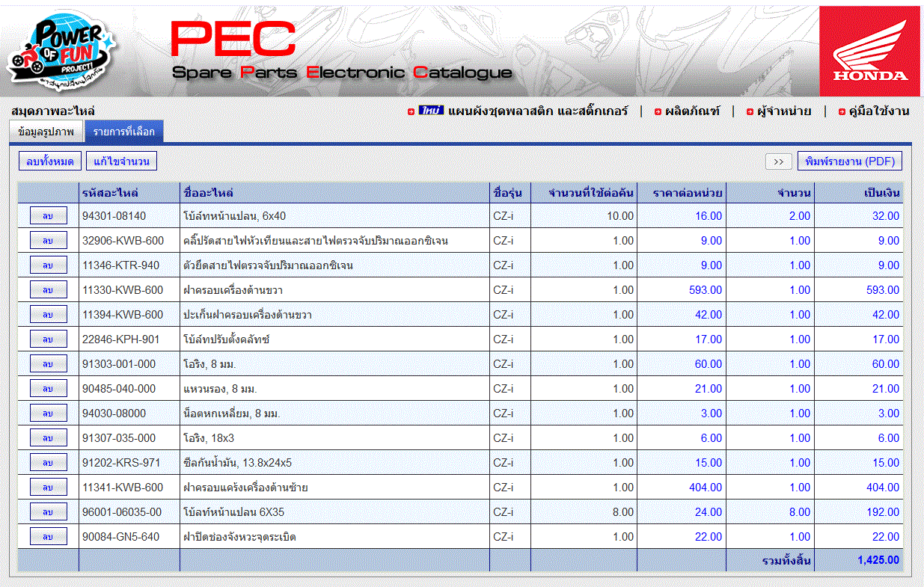This screenshot has height=587, width=924.
Task: Click the รวมทั้งสิ้น total label
Action: (x=786, y=560)
